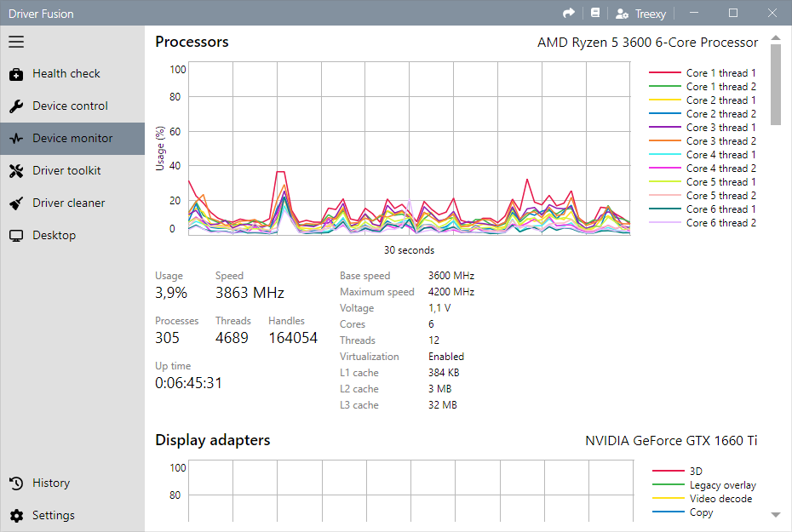Click the Copy legend entry
This screenshot has height=532, width=792.
(682, 512)
